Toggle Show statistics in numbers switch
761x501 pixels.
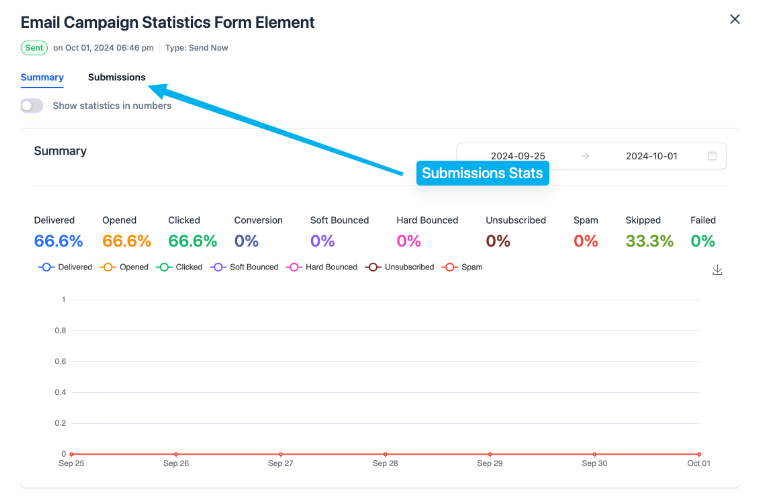(32, 106)
